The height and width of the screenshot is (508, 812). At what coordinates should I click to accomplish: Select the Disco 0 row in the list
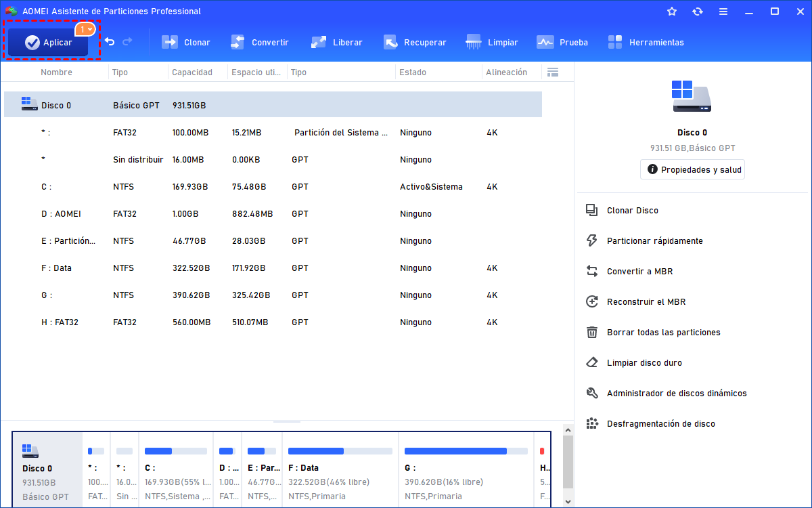273,106
